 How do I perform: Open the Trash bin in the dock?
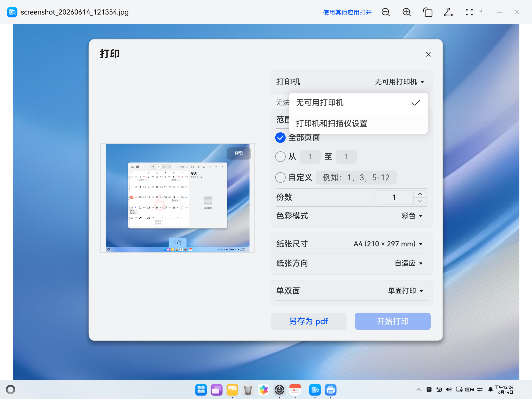point(248,390)
